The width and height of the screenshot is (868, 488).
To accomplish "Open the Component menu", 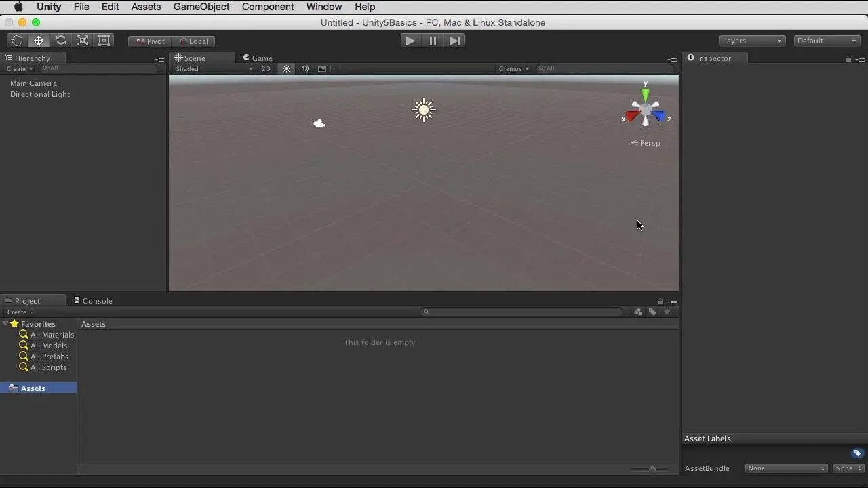I will click(268, 7).
